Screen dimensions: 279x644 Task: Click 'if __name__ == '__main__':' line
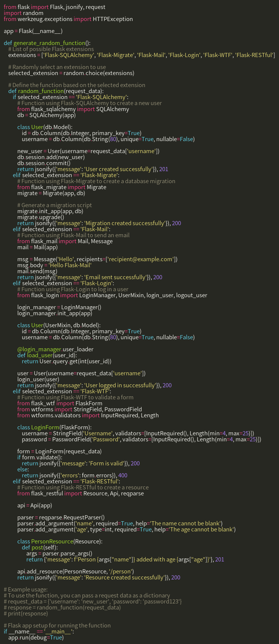[39, 631]
